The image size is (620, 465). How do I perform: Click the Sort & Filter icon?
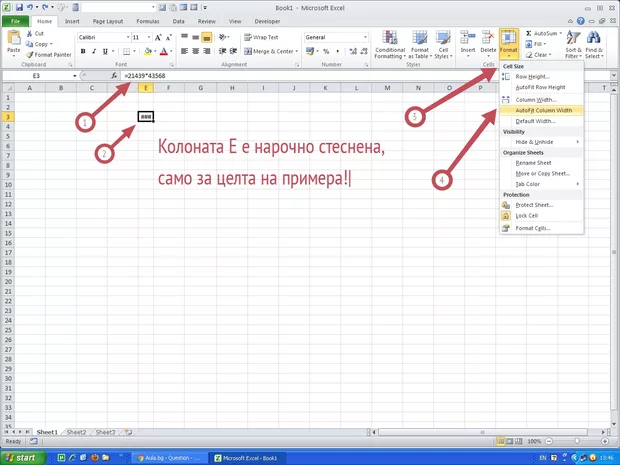pos(573,38)
